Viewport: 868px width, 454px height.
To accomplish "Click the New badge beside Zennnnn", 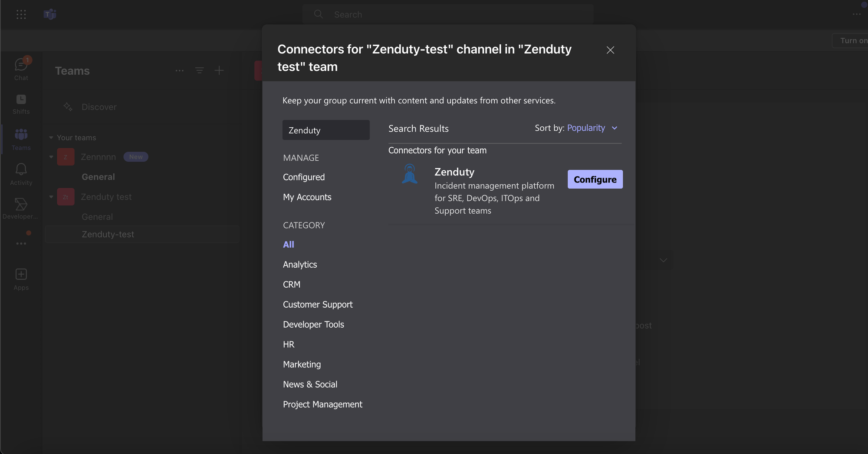I will (x=136, y=157).
